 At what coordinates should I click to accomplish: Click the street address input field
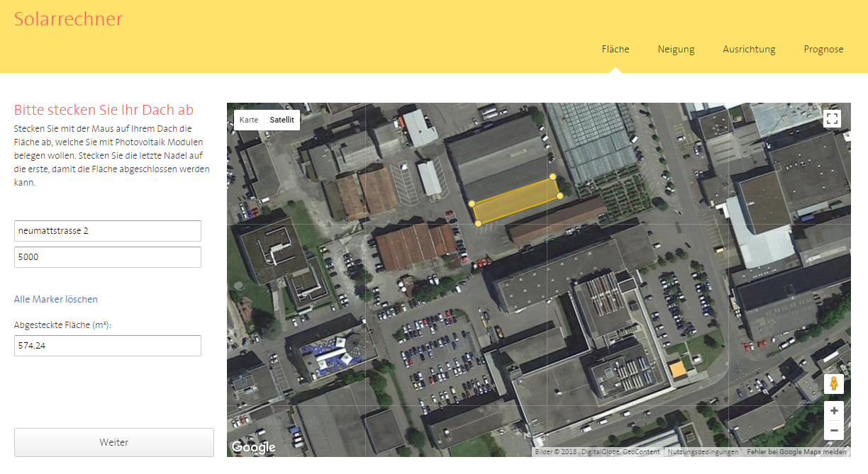pyautogui.click(x=108, y=231)
